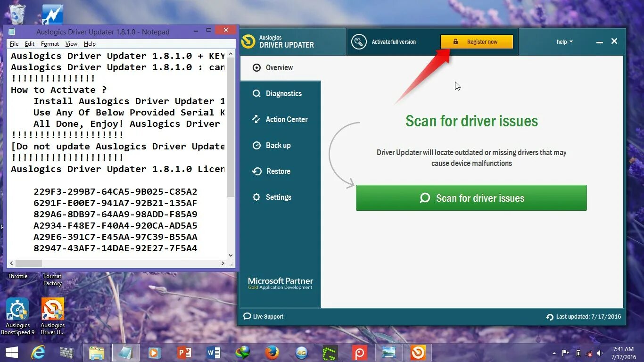The image size is (644, 362).
Task: Open Action Center flag in system tray
Action: click(x=566, y=353)
